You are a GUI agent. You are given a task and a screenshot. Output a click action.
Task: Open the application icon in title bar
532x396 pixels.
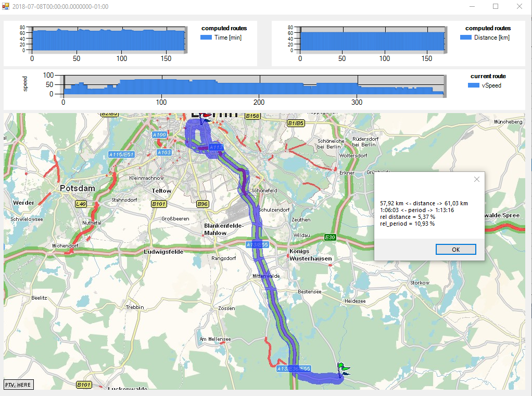pyautogui.click(x=6, y=6)
